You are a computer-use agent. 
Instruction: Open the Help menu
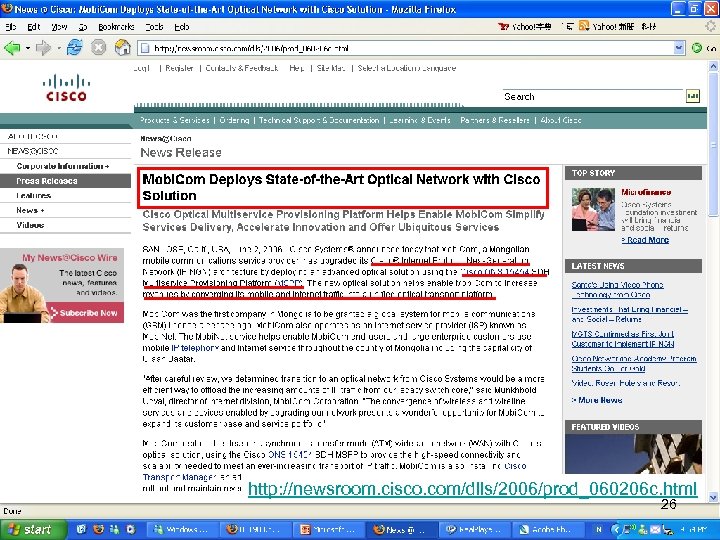(x=181, y=27)
